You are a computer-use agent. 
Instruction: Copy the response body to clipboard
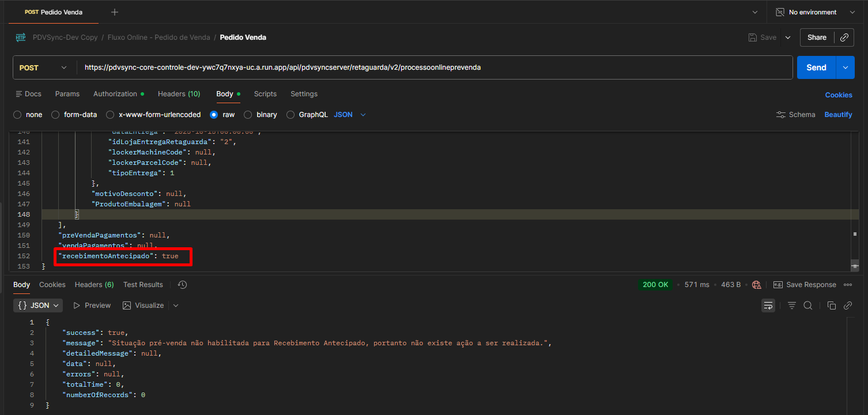[831, 305]
